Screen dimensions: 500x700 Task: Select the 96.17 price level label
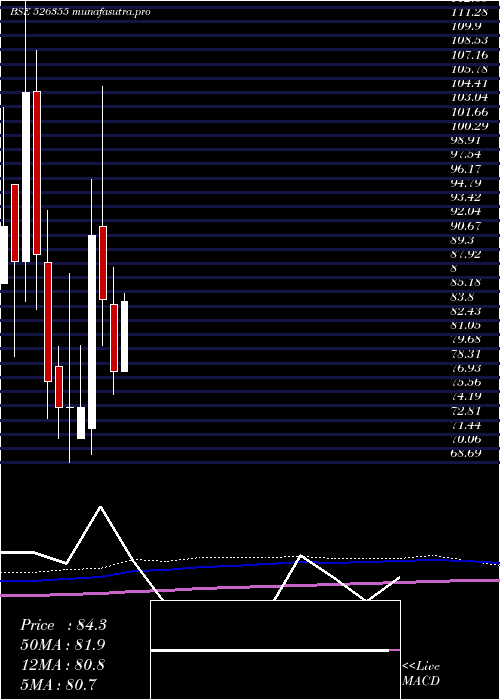point(467,169)
